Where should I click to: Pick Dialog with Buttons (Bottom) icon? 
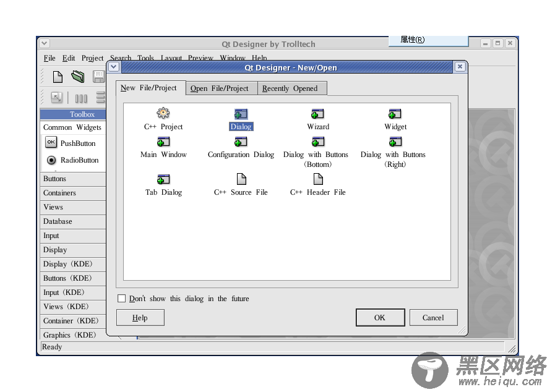[317, 142]
